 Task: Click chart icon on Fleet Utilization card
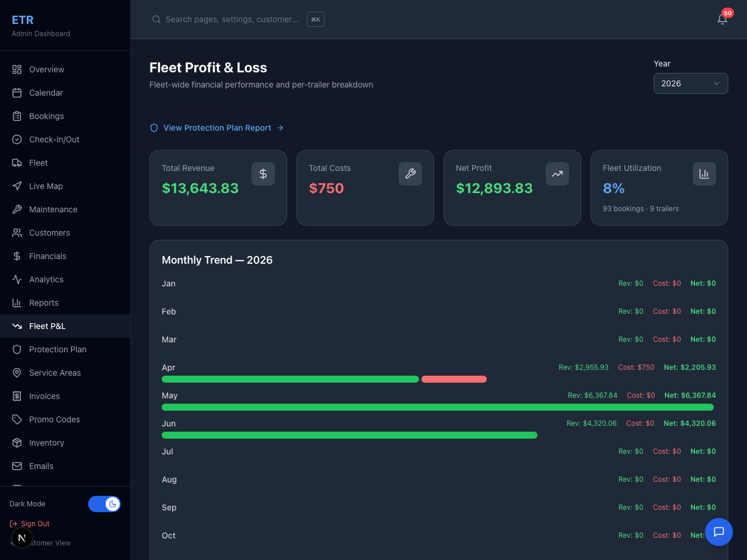point(704,174)
